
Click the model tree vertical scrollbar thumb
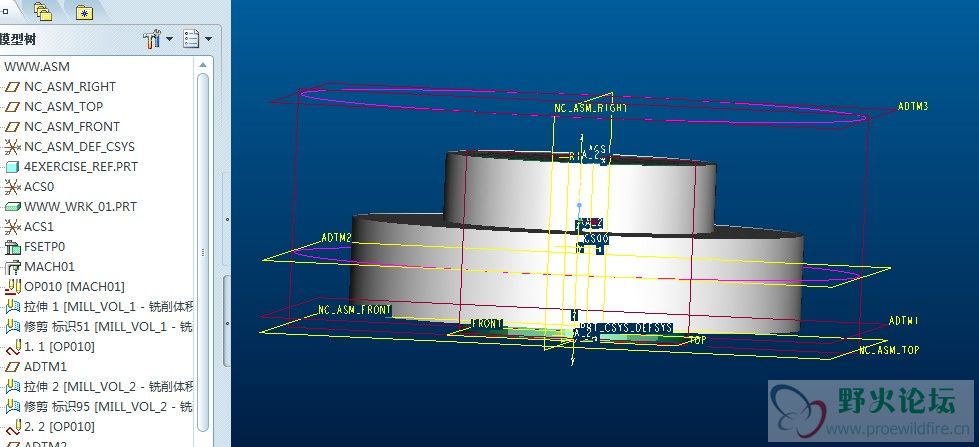203,252
